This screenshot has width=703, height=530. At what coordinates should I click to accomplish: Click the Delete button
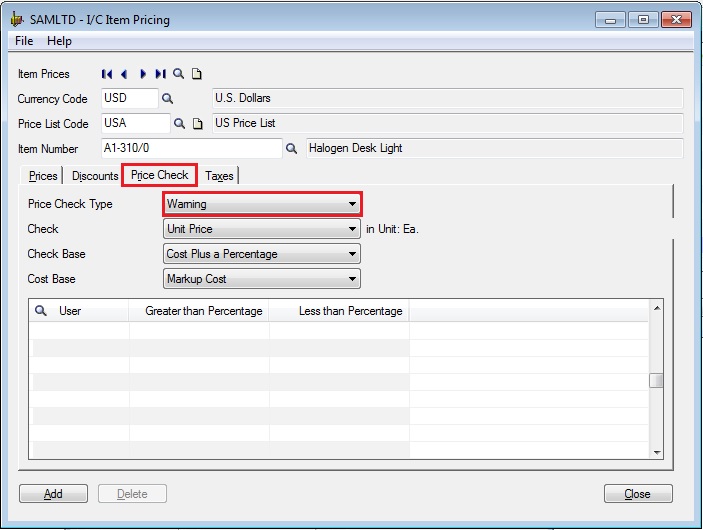132,494
